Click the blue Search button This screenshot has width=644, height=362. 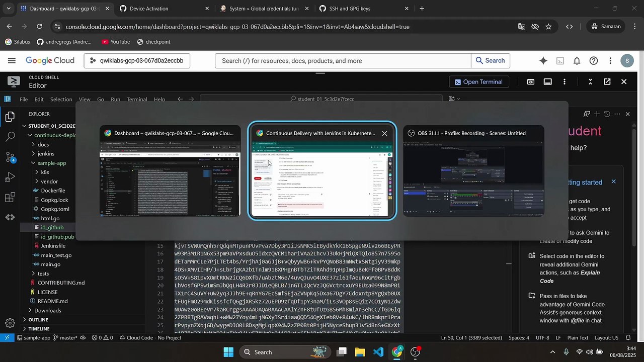pyautogui.click(x=491, y=61)
